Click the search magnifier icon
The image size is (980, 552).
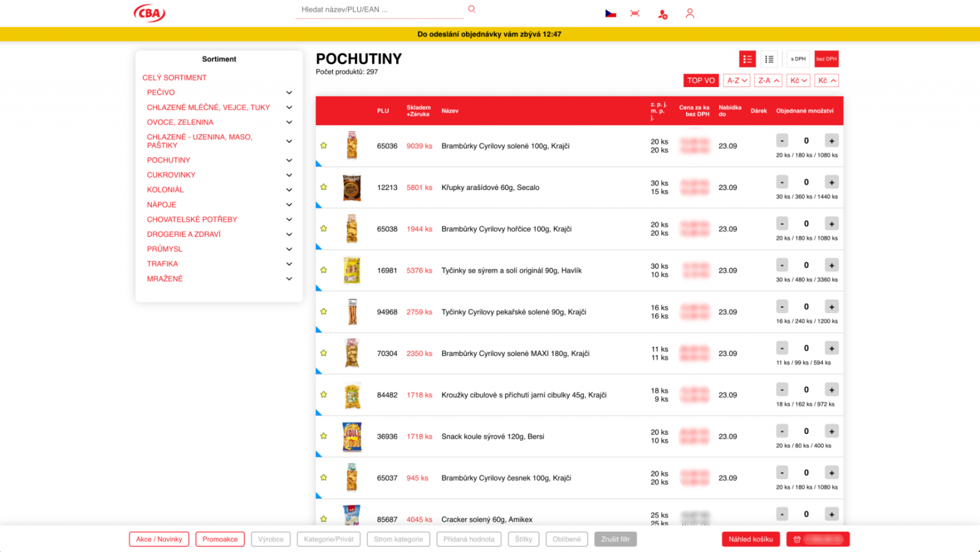[471, 9]
